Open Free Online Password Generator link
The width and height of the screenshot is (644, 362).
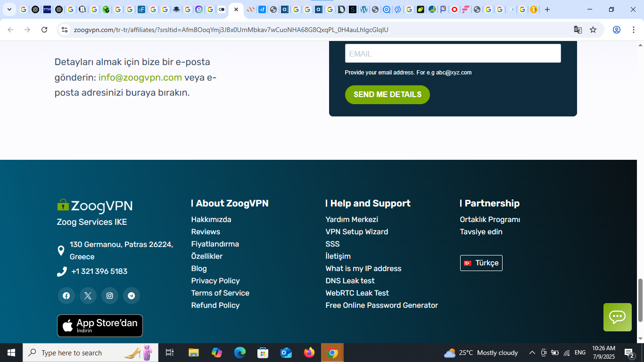click(382, 305)
